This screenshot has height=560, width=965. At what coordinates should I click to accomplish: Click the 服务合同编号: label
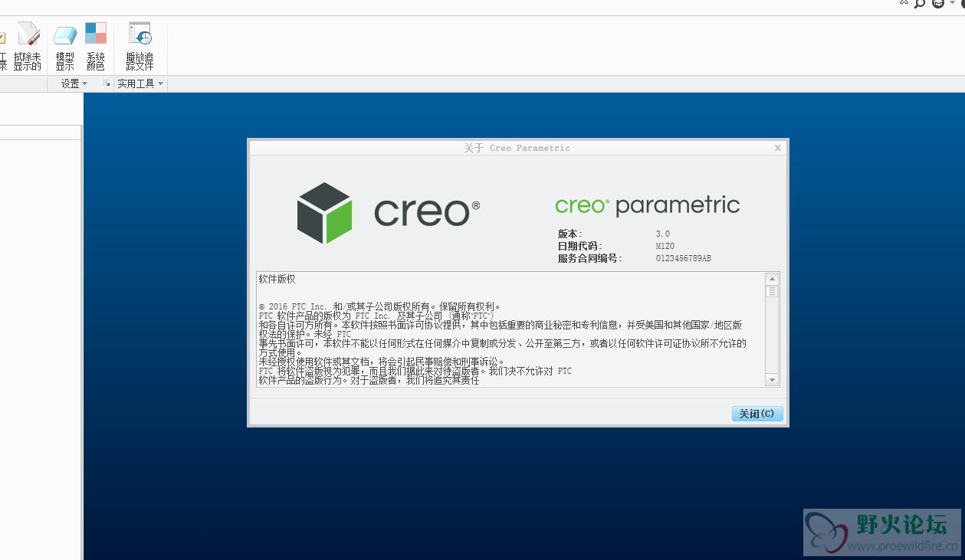click(x=590, y=259)
